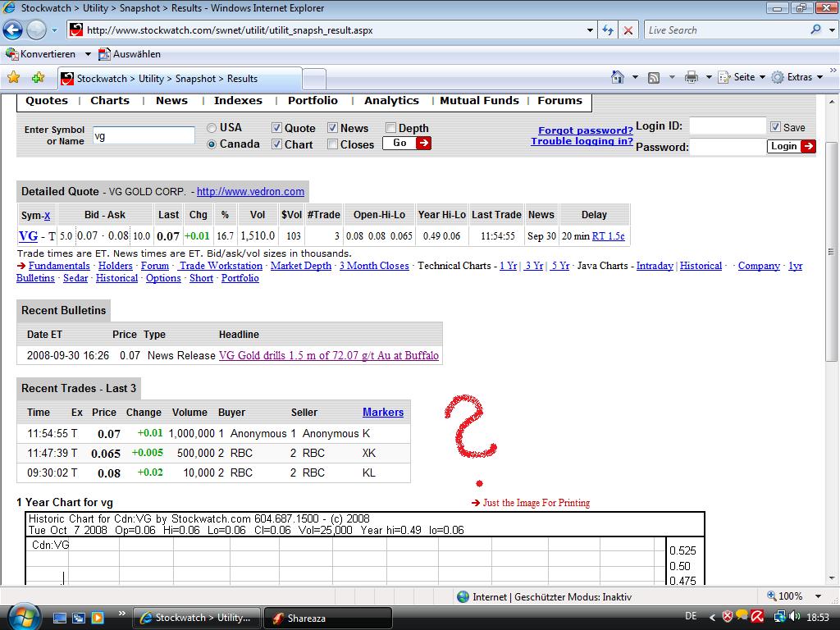Stop loading the page
The height and width of the screenshot is (630, 840).
pyautogui.click(x=628, y=30)
